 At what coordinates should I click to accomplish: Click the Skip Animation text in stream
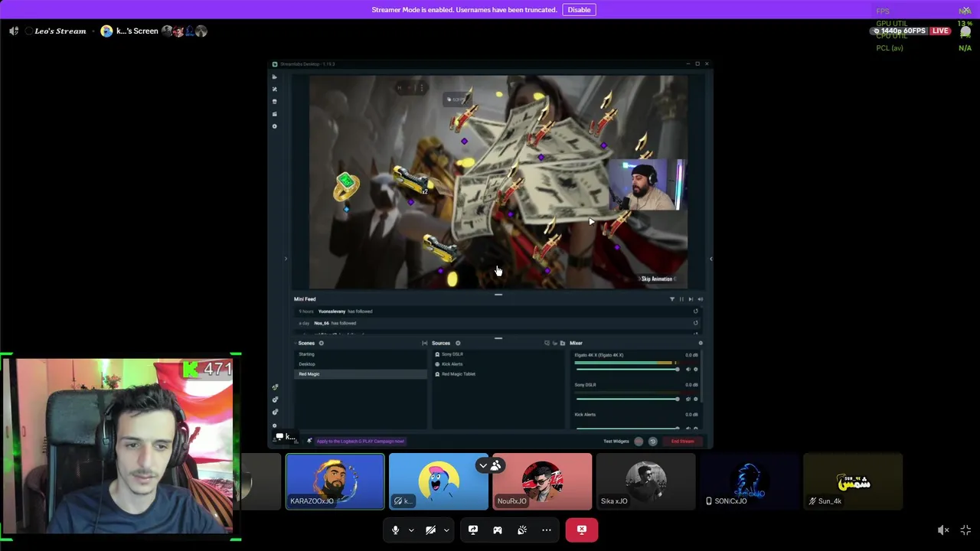[656, 279]
